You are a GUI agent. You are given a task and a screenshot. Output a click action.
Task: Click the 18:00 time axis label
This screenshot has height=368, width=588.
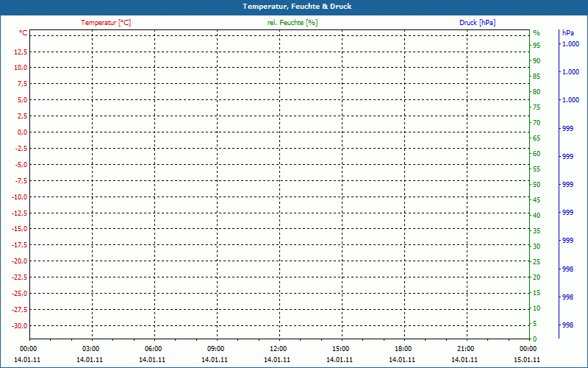pyautogui.click(x=403, y=349)
